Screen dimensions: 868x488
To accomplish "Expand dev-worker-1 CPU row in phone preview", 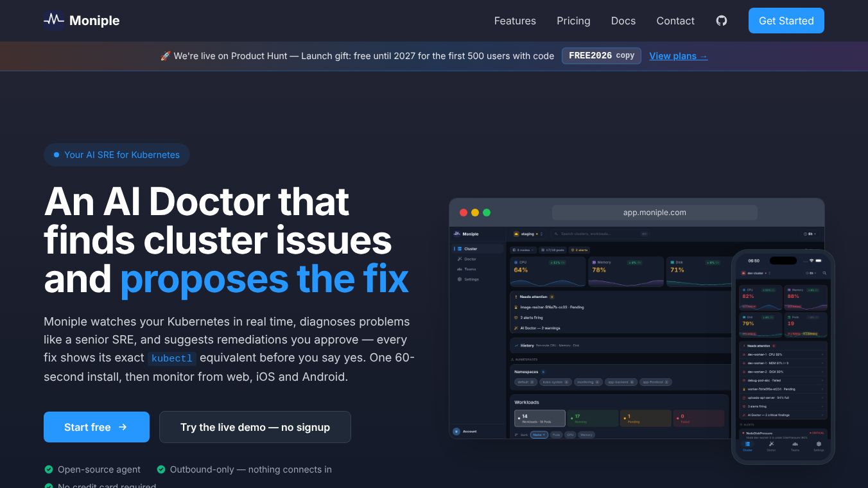I will 783,354.
